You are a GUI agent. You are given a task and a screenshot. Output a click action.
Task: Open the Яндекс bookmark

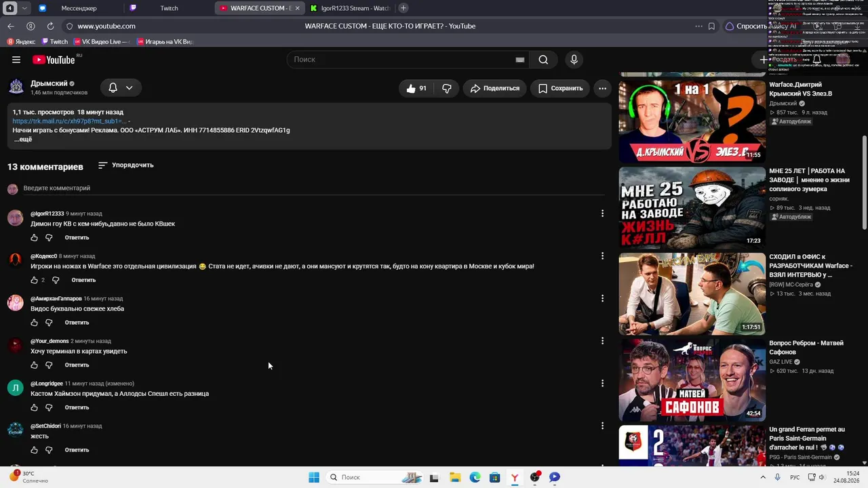coord(20,42)
